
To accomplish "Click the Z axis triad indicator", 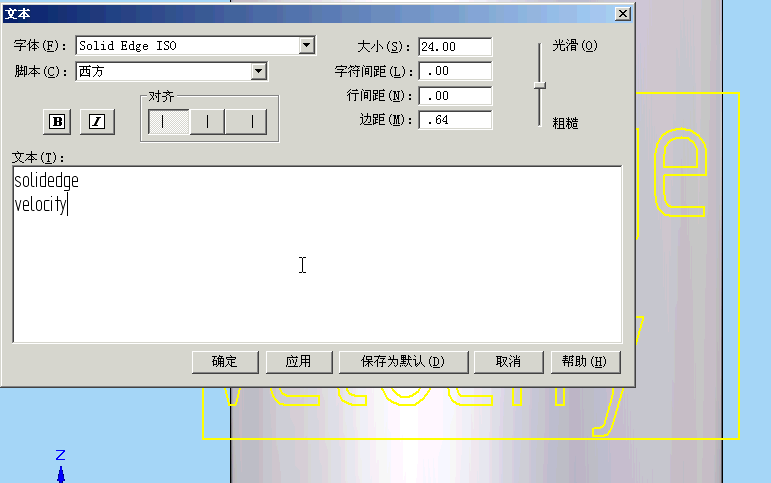I will pyautogui.click(x=60, y=466).
